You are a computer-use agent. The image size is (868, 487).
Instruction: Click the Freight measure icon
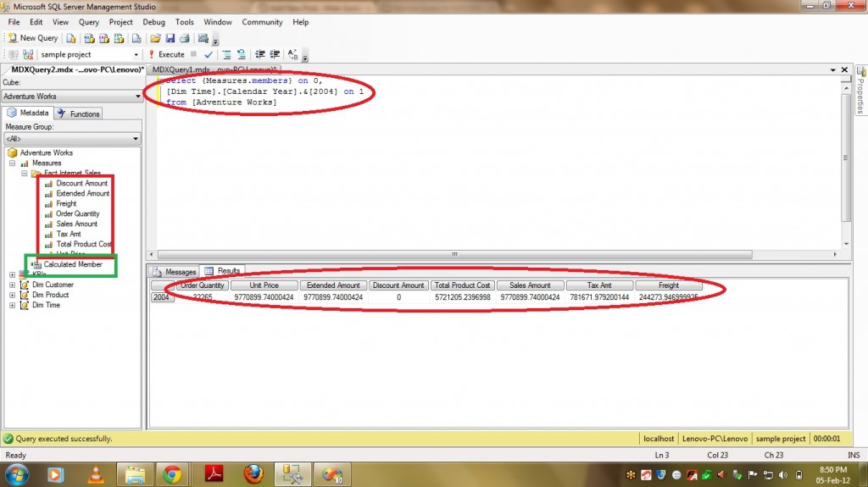click(x=49, y=204)
